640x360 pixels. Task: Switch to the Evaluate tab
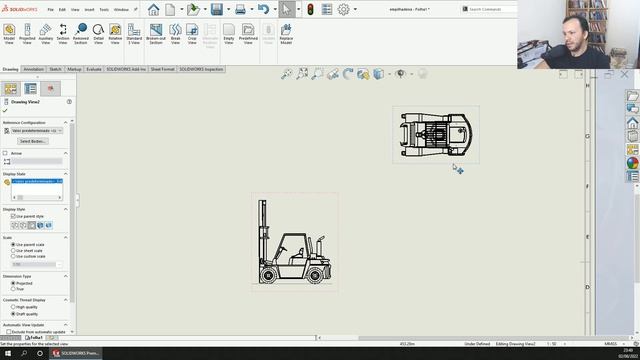pos(94,69)
